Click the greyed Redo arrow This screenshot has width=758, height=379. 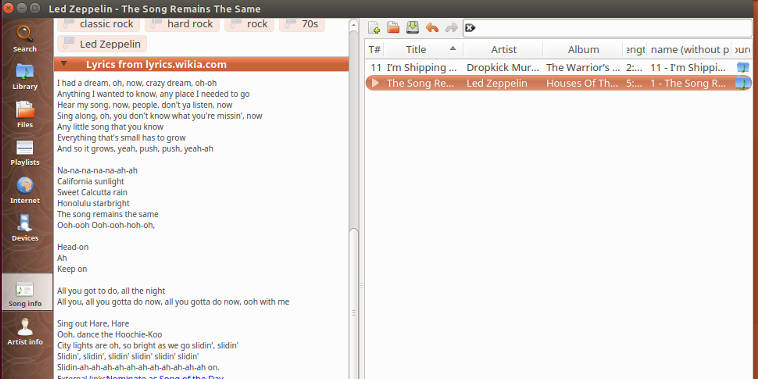tap(451, 28)
